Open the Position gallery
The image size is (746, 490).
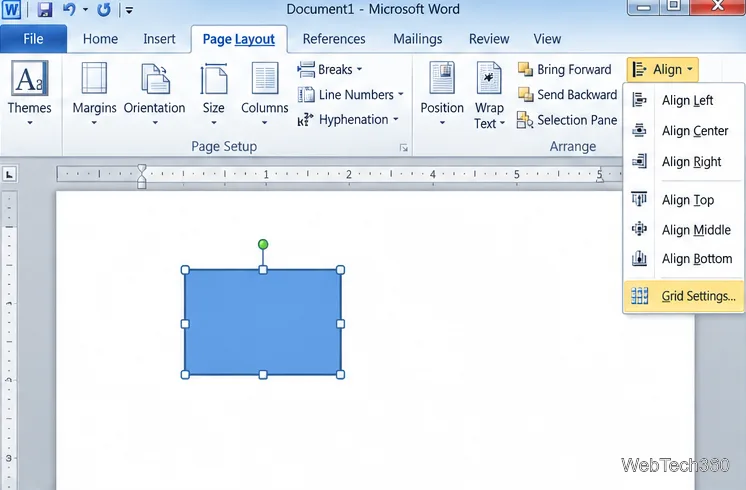442,93
